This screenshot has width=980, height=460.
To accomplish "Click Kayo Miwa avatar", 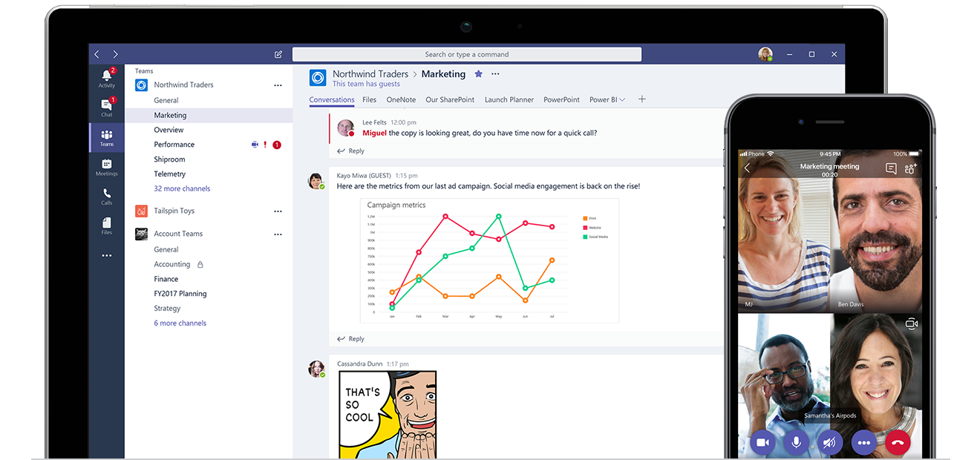I will 316,180.
